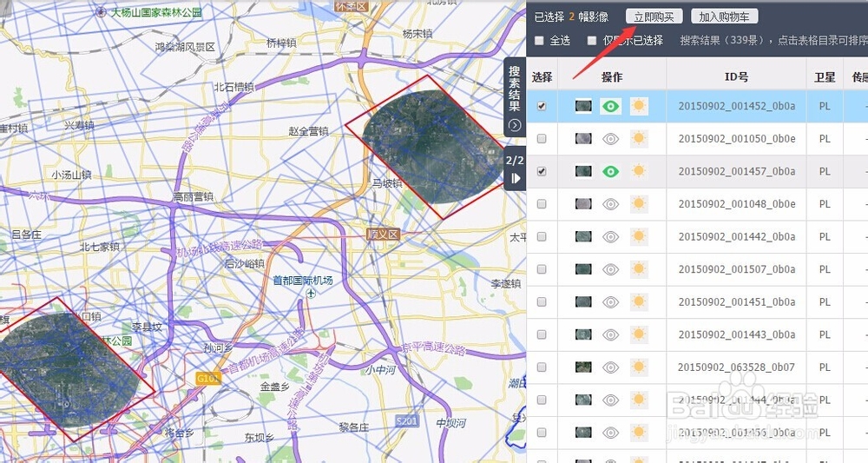Tick the 全选 select-all checkbox
The height and width of the screenshot is (463, 868).
(539, 41)
